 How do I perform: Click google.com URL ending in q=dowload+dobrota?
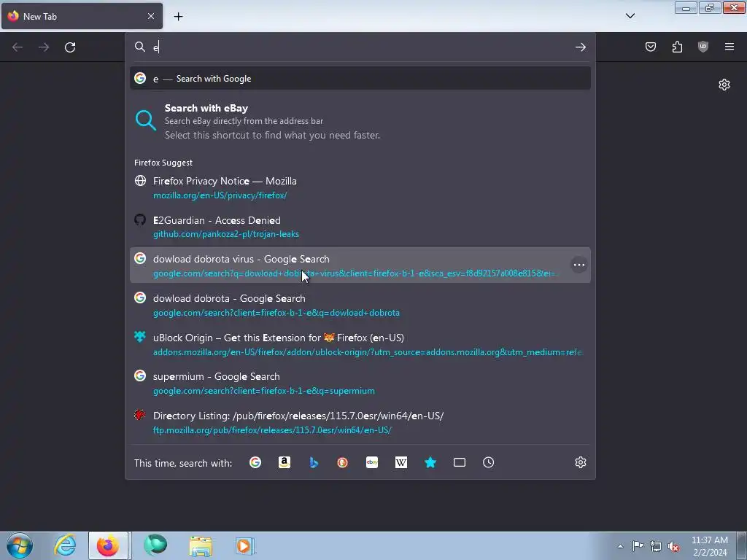point(276,313)
